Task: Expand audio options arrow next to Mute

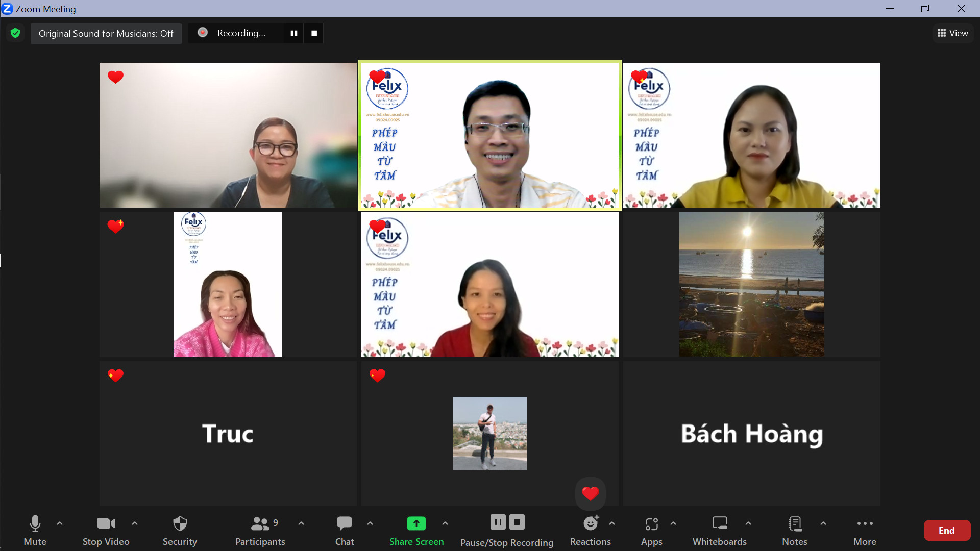Action: pyautogui.click(x=60, y=523)
